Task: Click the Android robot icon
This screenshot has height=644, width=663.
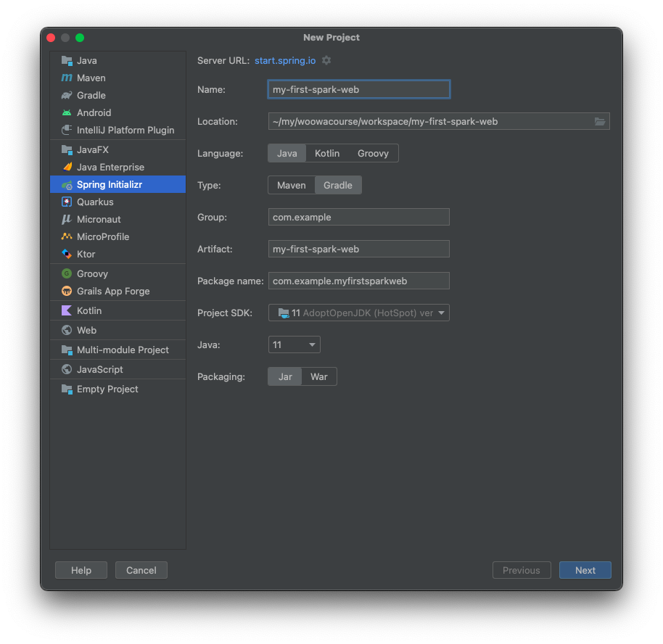Action: (67, 112)
